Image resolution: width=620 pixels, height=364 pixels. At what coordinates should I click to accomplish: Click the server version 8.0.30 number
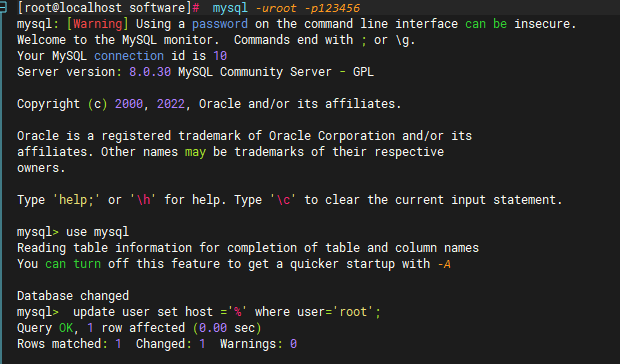click(x=150, y=72)
